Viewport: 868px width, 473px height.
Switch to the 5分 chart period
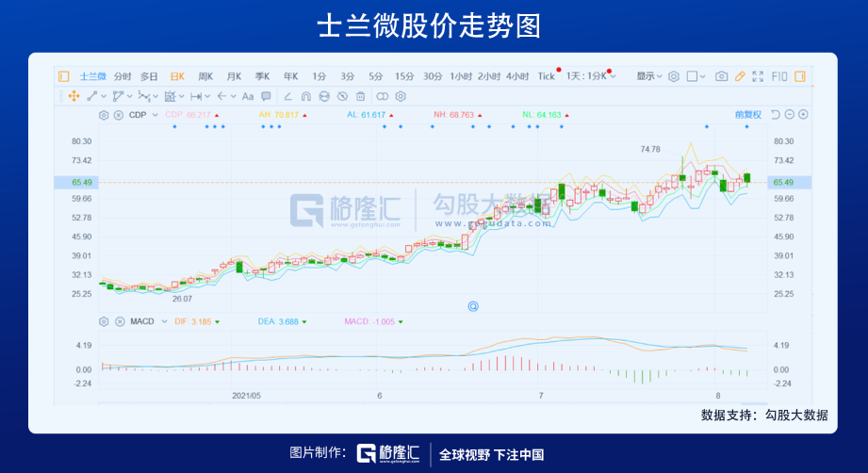pos(376,76)
